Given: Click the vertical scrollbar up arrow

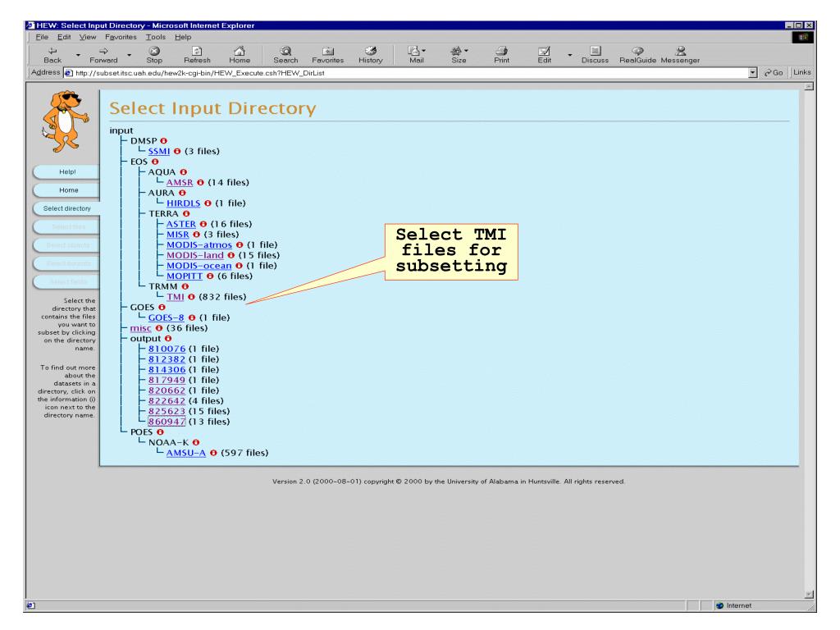Looking at the screenshot, I should 809,86.
